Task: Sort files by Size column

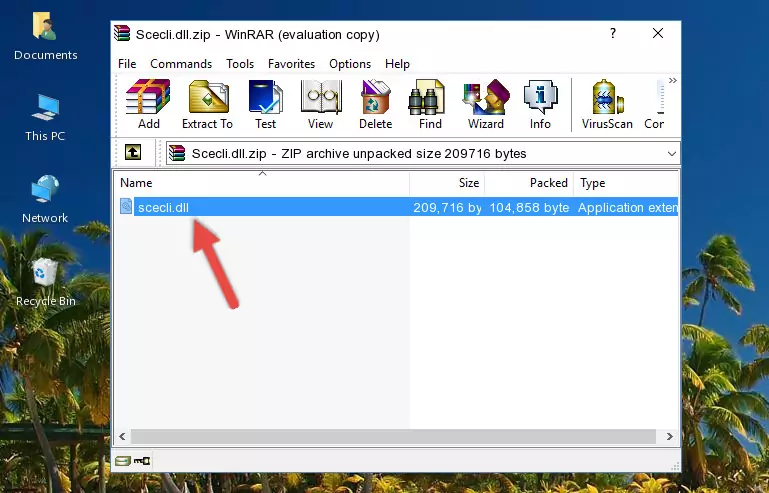Action: click(x=447, y=183)
